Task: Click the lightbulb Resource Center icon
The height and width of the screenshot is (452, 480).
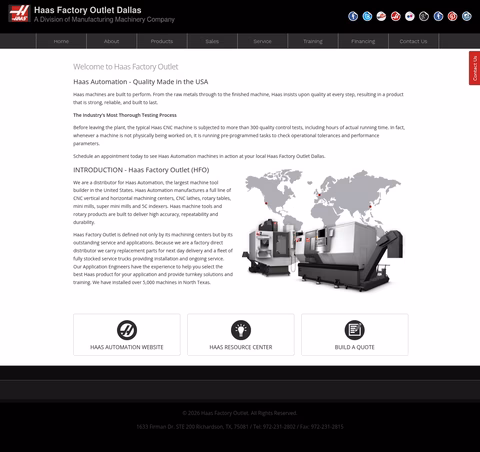Action: 241,330
